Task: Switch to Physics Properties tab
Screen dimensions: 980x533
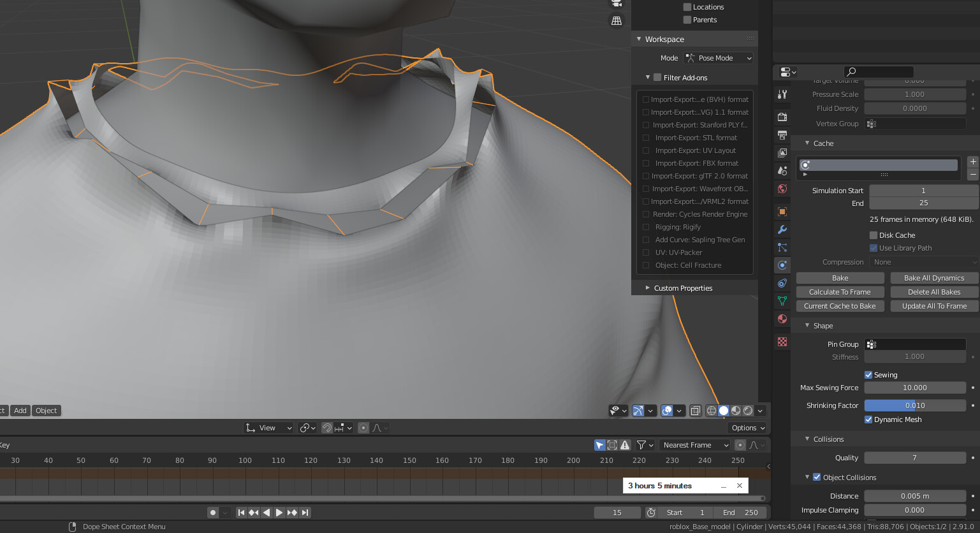Action: click(x=782, y=265)
